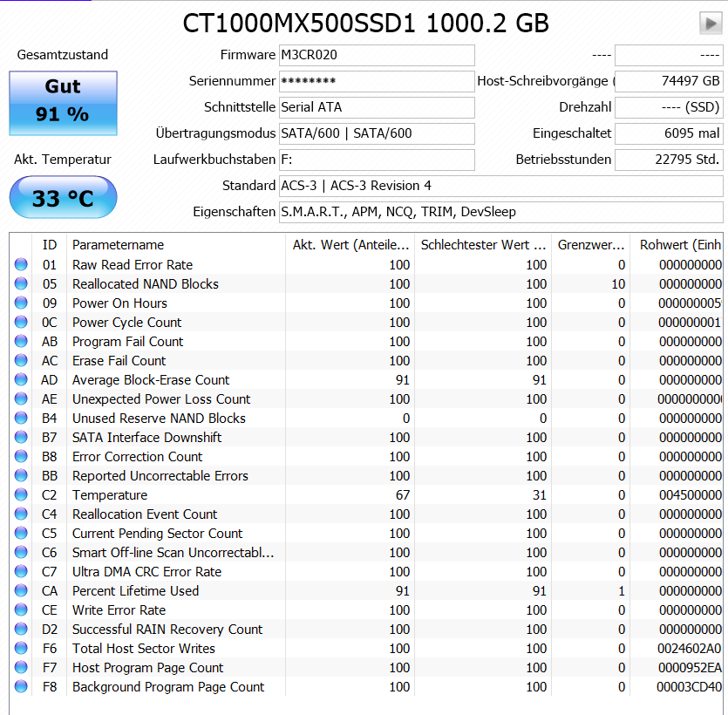Click the Rohwert column header

coord(677,245)
